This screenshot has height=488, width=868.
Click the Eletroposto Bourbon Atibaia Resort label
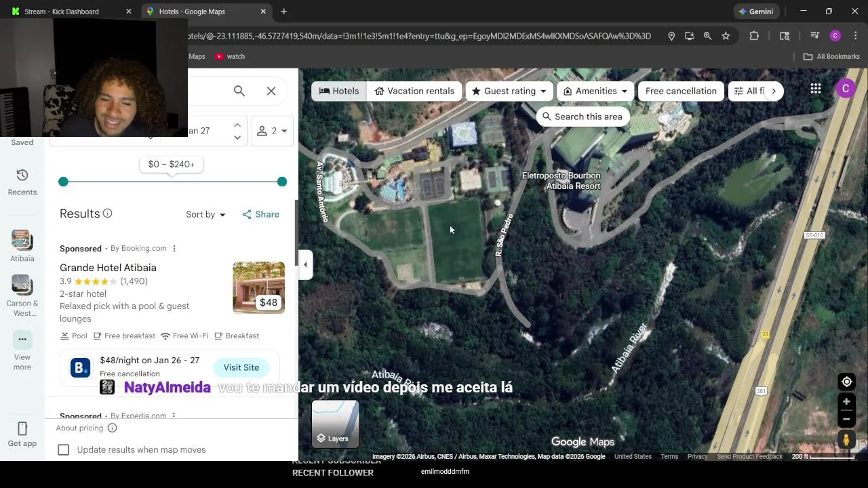pos(561,181)
